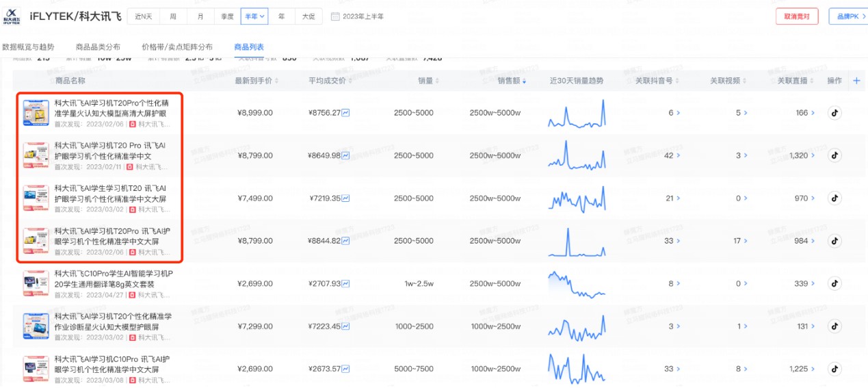Open product title 科大讯飞AI学习机T20个性化精准学作业诊断
Image resolution: width=868 pixels, height=388 pixels.
pyautogui.click(x=113, y=322)
